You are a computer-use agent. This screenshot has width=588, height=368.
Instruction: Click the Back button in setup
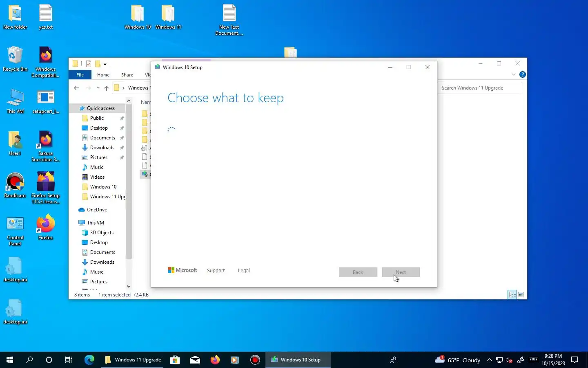point(358,272)
